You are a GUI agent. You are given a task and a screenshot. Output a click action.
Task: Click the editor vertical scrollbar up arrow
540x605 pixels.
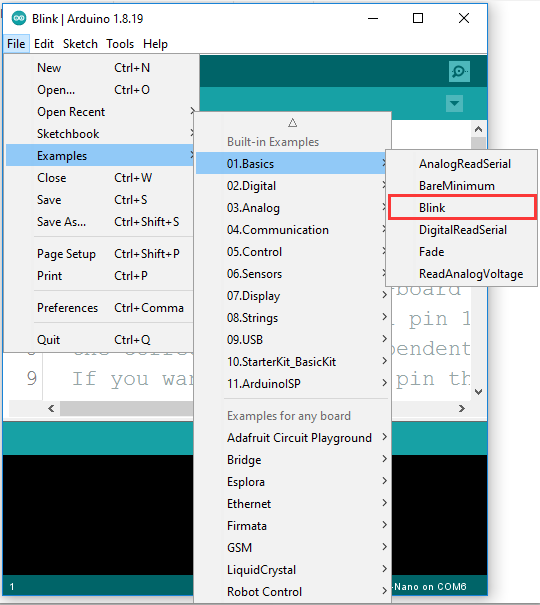pyautogui.click(x=478, y=129)
